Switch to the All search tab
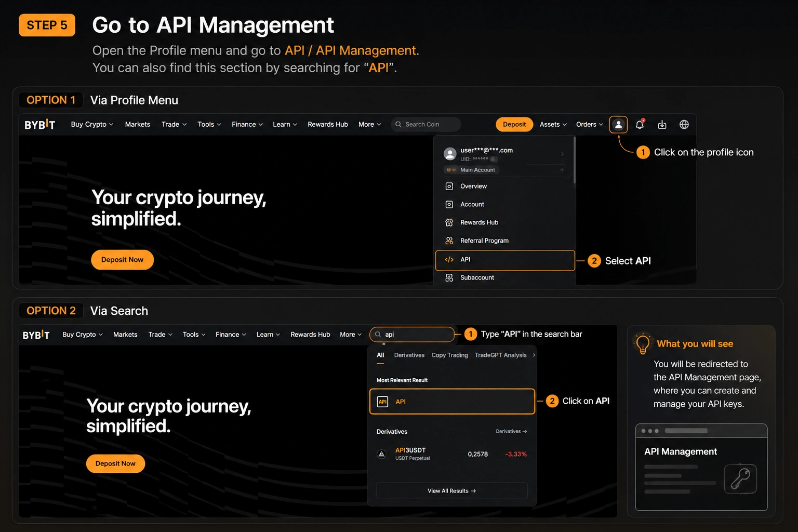The image size is (798, 532). [380, 355]
